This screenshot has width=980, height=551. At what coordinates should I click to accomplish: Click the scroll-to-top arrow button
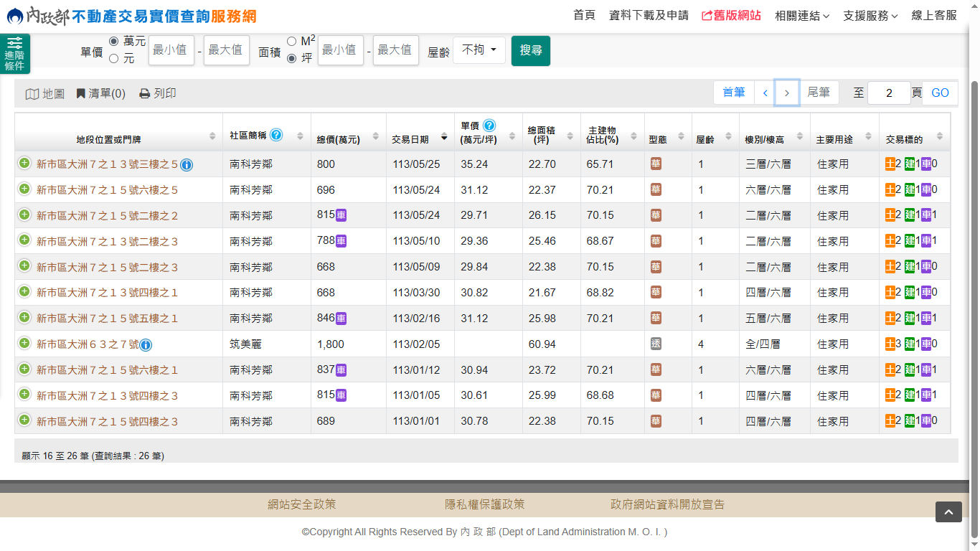coord(948,512)
